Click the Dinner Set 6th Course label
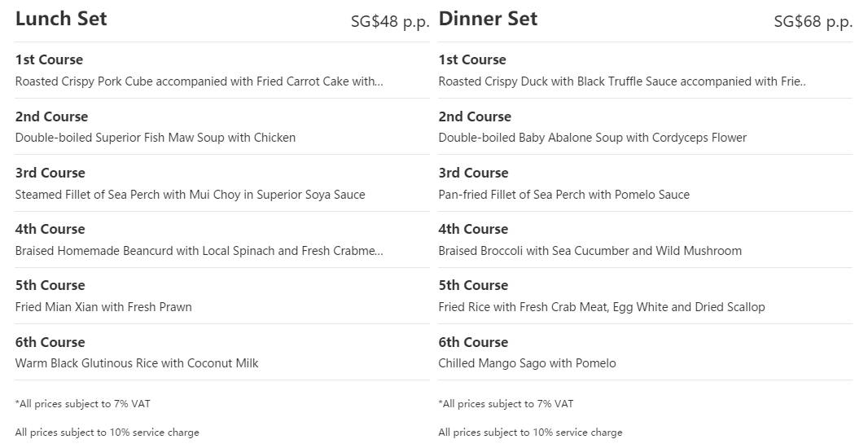The height and width of the screenshot is (448, 868). pyautogui.click(x=473, y=342)
